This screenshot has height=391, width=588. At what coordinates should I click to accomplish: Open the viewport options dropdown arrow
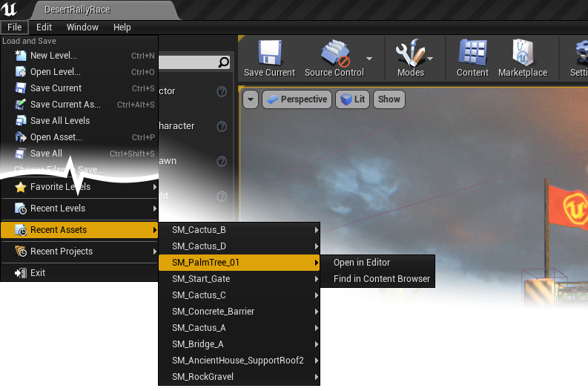250,99
